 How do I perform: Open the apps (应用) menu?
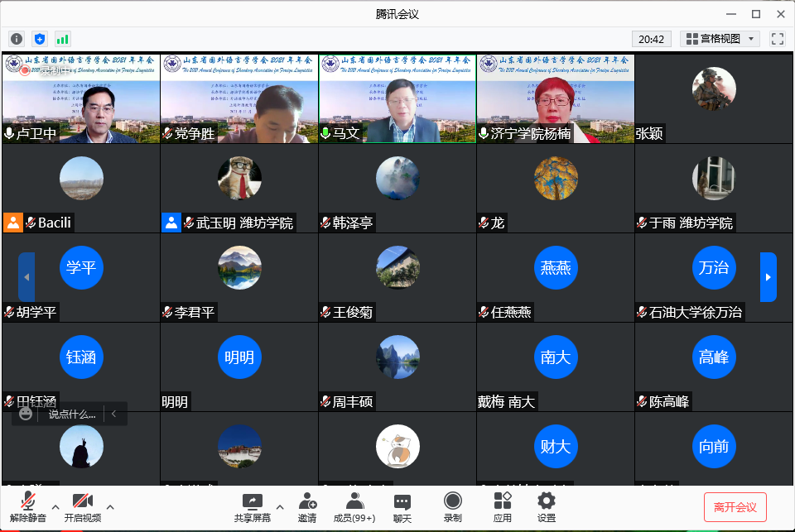[x=502, y=506]
